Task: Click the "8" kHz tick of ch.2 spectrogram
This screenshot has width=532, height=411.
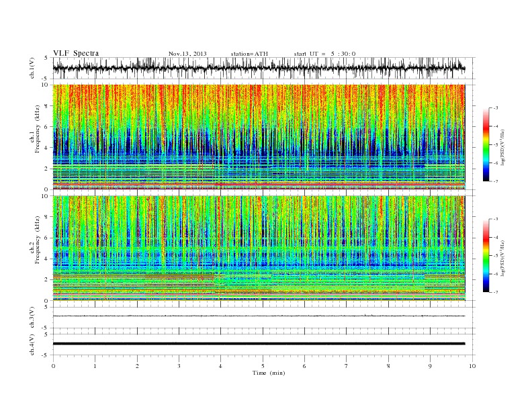Action: pos(46,217)
